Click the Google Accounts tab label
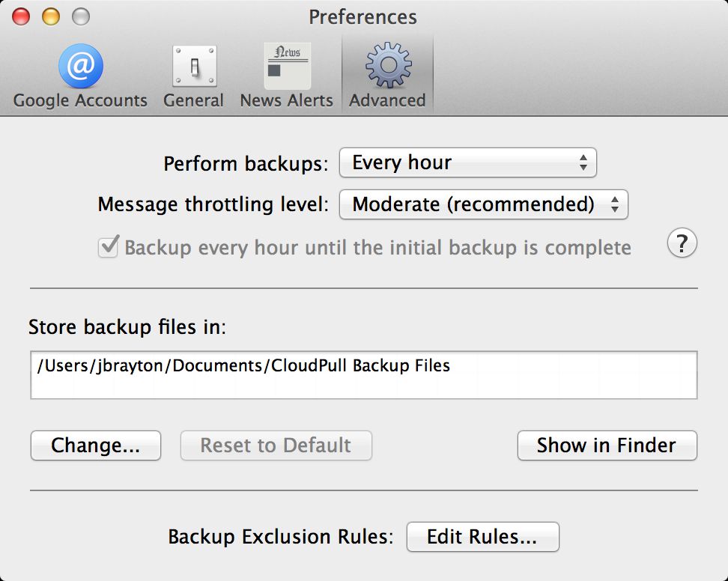The height and width of the screenshot is (581, 728). [80, 100]
